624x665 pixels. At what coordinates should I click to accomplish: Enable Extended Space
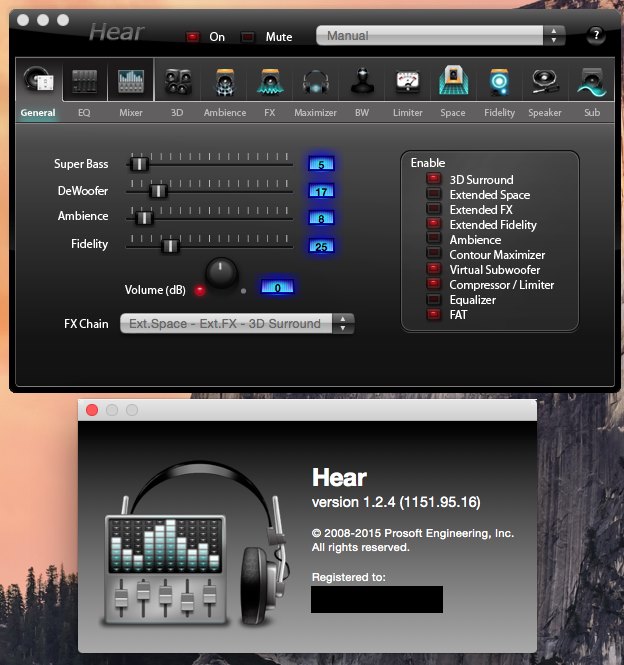click(434, 194)
